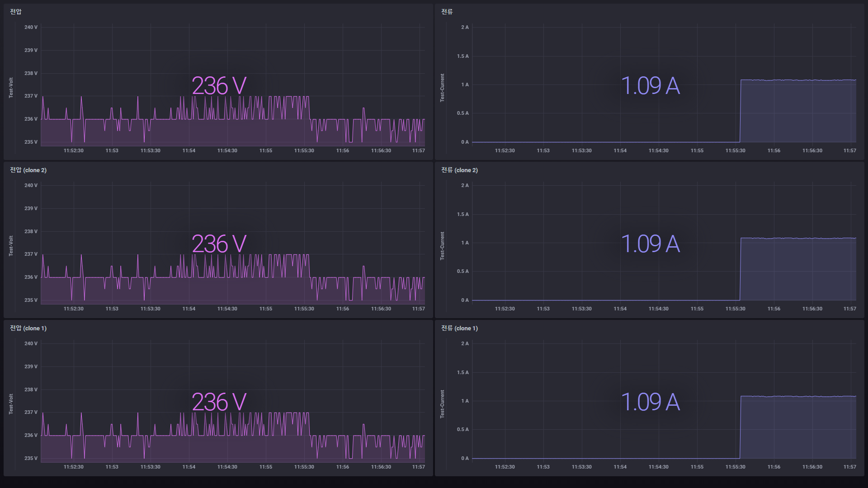Open the 전류 panel title menu
Image resolution: width=868 pixels, height=488 pixels.
446,11
